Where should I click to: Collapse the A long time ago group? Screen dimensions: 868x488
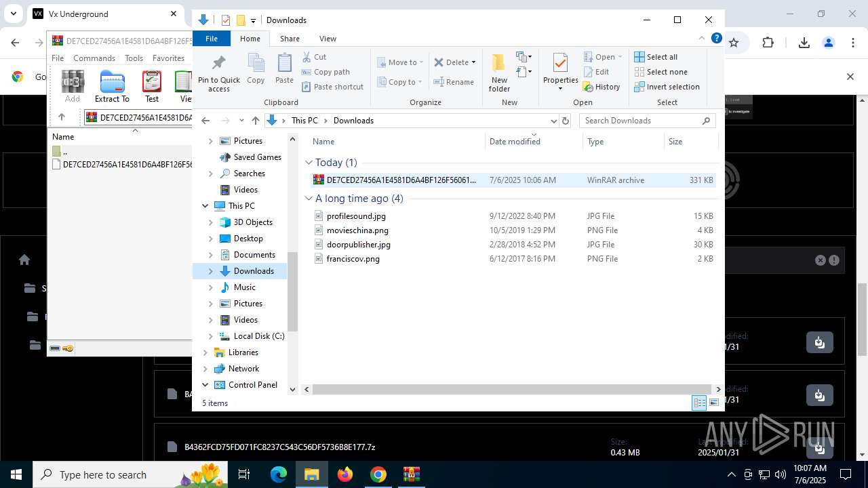point(309,199)
